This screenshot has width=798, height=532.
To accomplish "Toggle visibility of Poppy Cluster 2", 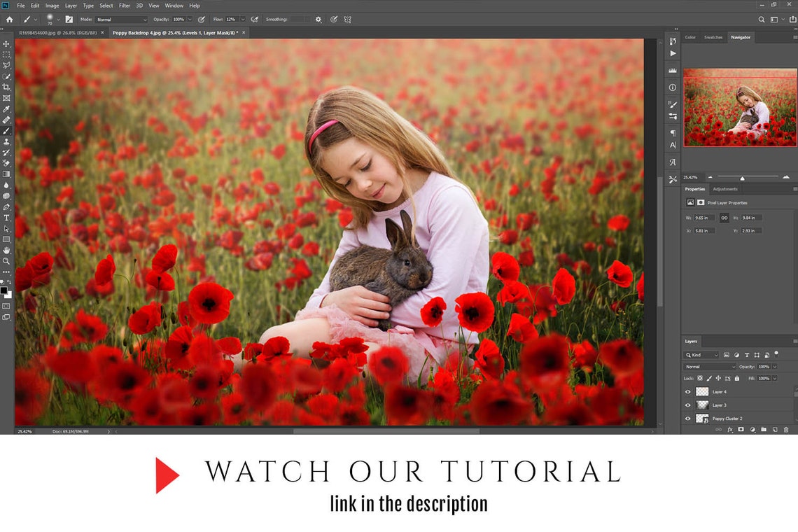I will tap(687, 418).
